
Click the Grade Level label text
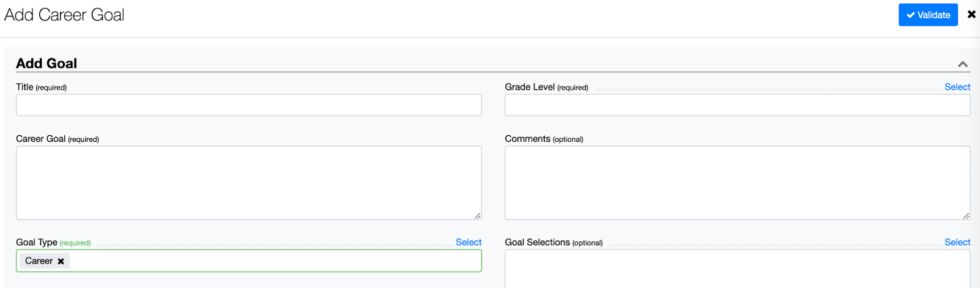(530, 87)
